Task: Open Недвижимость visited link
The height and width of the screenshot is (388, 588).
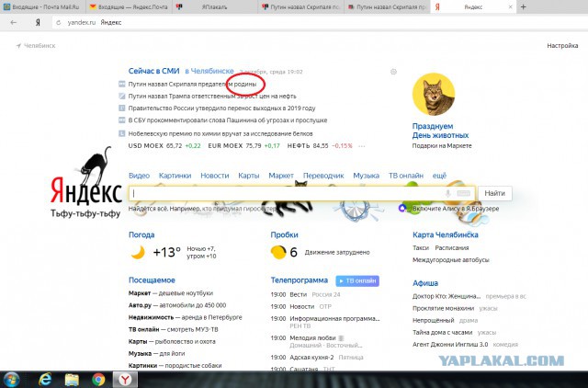Action: (x=185, y=317)
